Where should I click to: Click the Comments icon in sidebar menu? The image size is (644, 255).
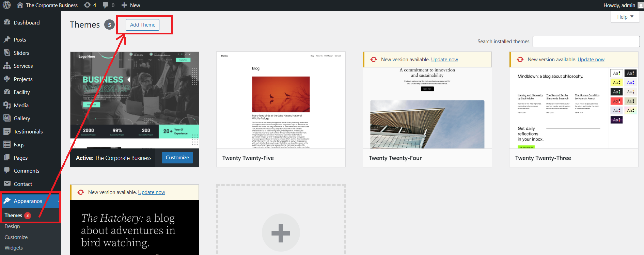(7, 171)
